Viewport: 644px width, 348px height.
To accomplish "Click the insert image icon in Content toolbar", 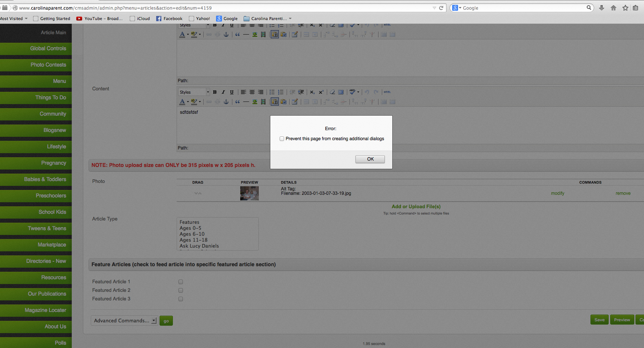I will [255, 102].
